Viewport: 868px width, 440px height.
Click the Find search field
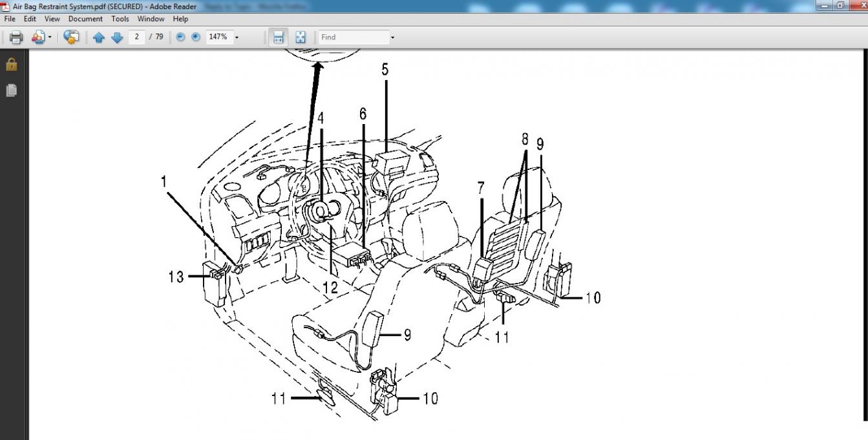(x=353, y=37)
